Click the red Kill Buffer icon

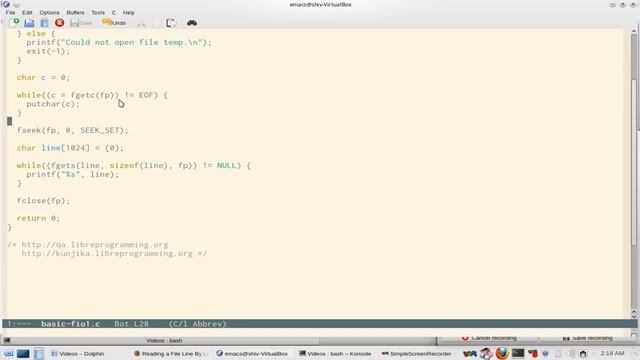60,23
